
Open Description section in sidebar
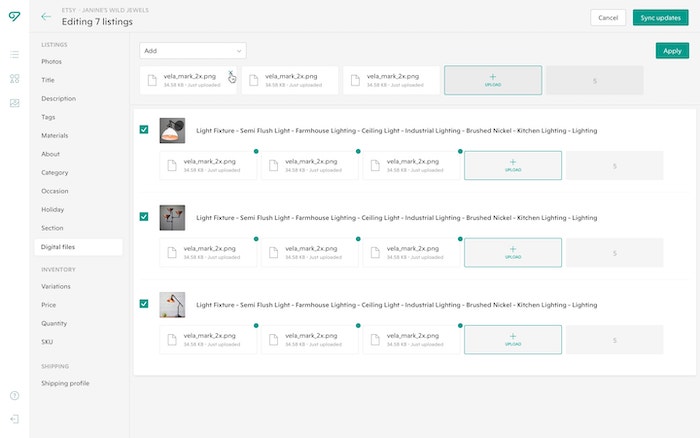pyautogui.click(x=58, y=99)
